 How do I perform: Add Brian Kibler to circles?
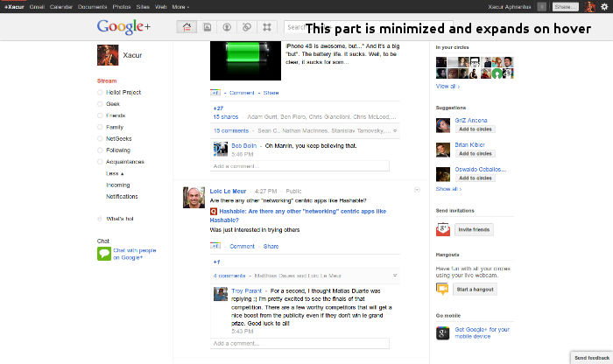coord(475,153)
